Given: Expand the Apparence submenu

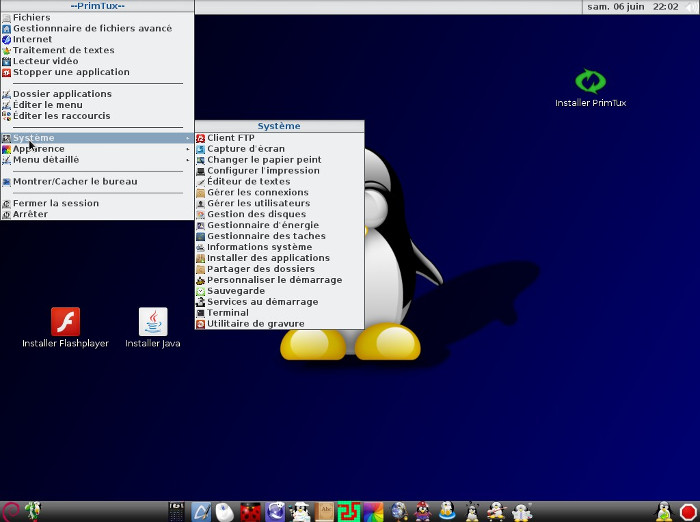Looking at the screenshot, I should (39, 149).
